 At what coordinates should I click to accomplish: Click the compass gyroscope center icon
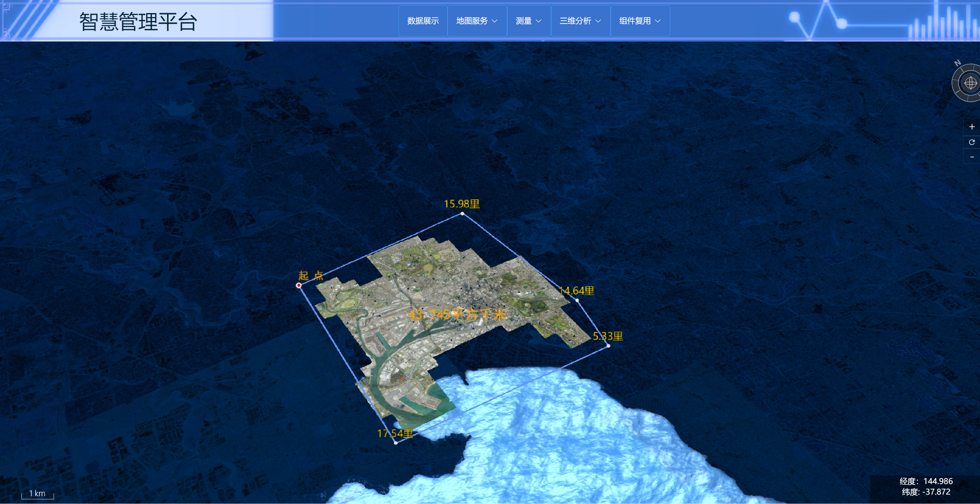pos(971,83)
